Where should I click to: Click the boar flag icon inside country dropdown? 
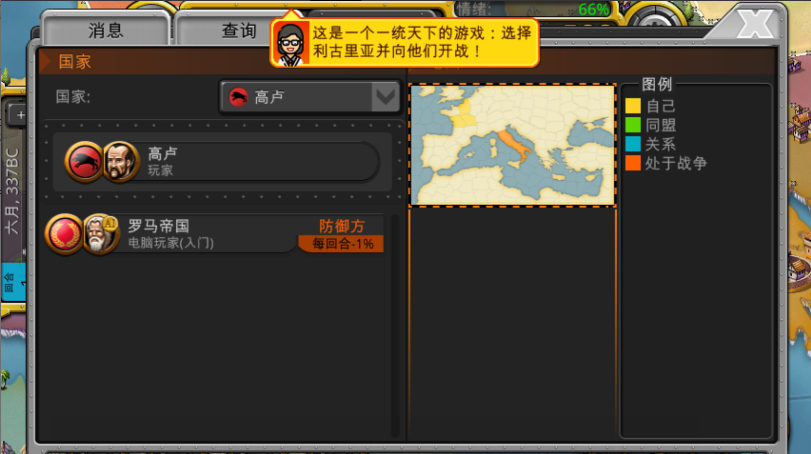[239, 97]
